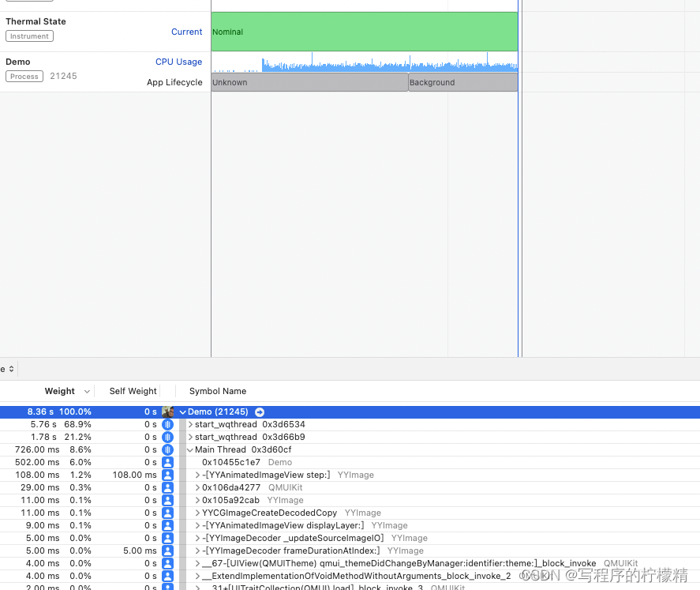This screenshot has width=700, height=590.
Task: Sort by Weight column header
Action: coord(59,391)
